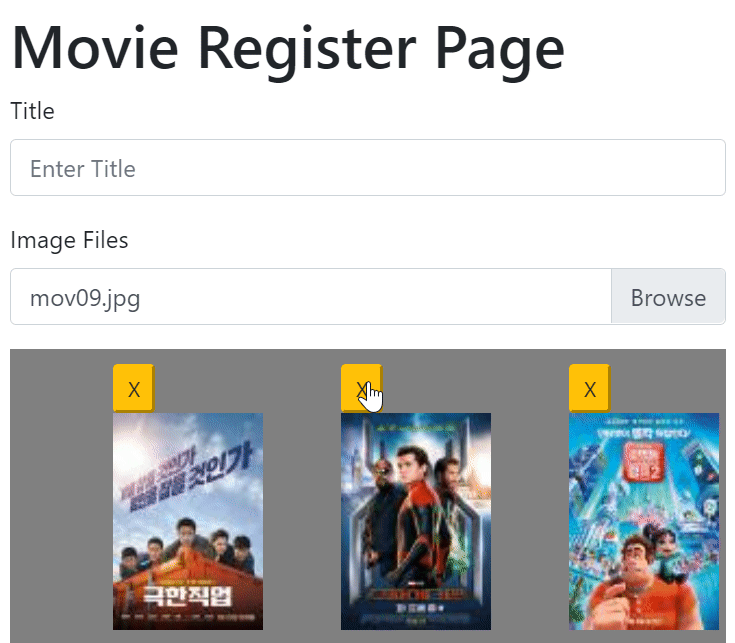Click the Title label
Viewport: 735px width, 643px height.
point(32,111)
